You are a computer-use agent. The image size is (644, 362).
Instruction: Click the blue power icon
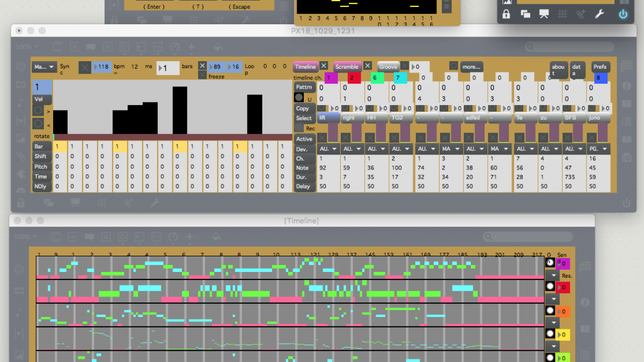click(x=623, y=14)
